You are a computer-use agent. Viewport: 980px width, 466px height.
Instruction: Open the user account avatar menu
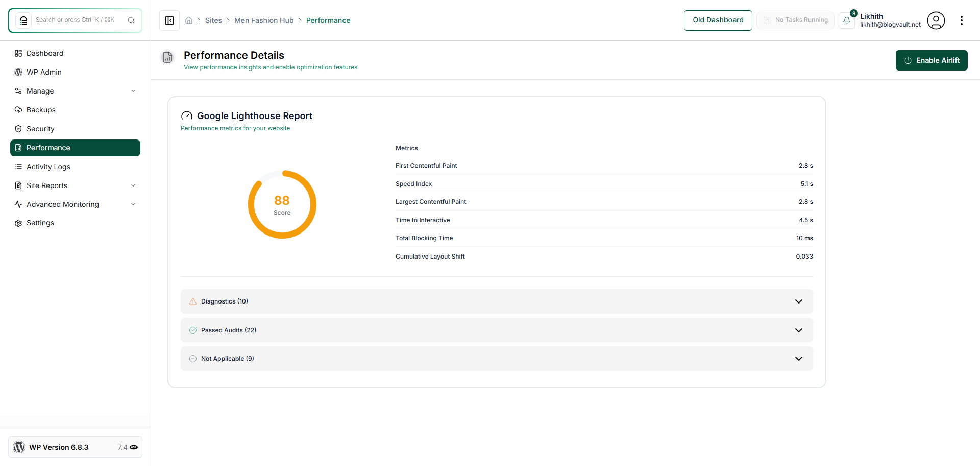937,20
